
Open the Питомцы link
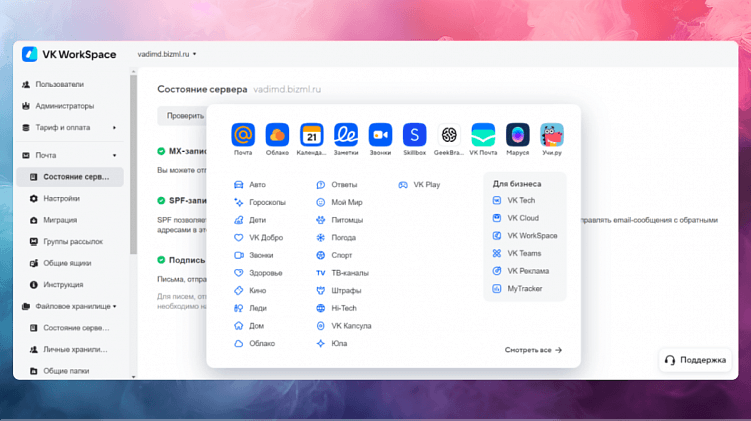point(347,220)
